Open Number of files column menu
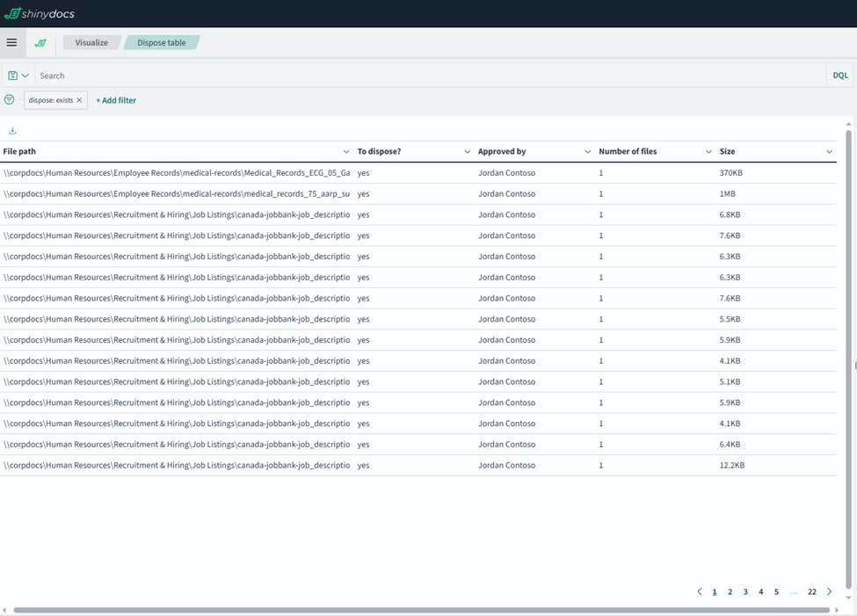857x616 pixels. [x=708, y=152]
